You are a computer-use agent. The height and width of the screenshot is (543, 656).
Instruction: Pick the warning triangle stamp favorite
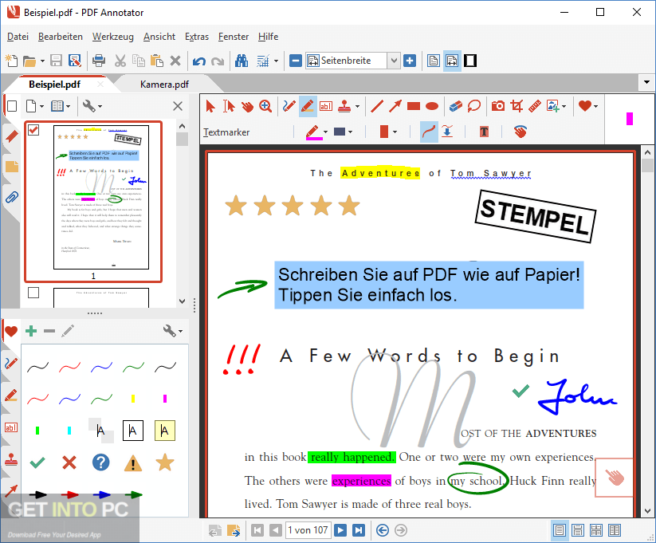pyautogui.click(x=133, y=463)
